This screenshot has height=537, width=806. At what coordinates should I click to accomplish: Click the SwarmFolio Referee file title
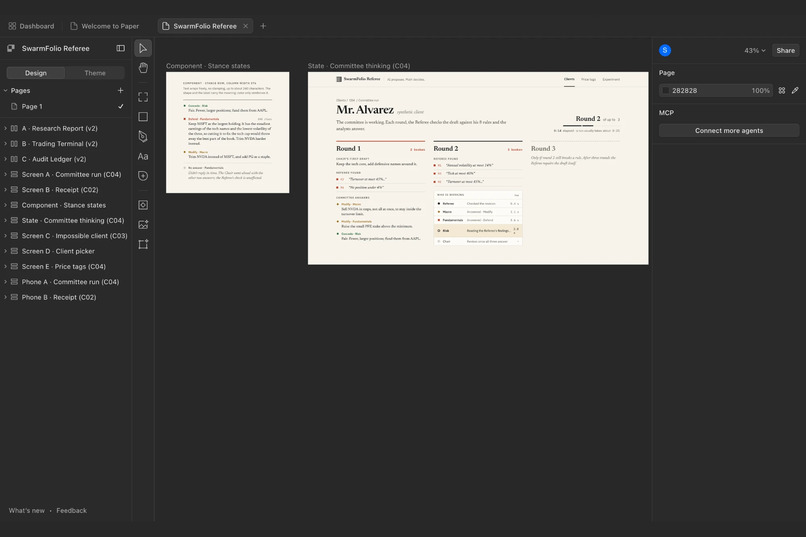coord(56,48)
